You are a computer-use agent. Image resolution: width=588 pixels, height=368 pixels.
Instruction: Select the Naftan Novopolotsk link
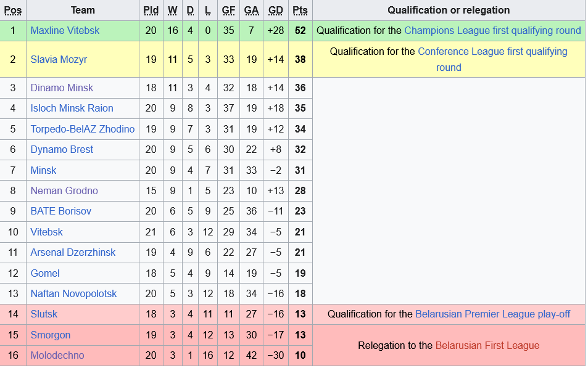coord(73,293)
